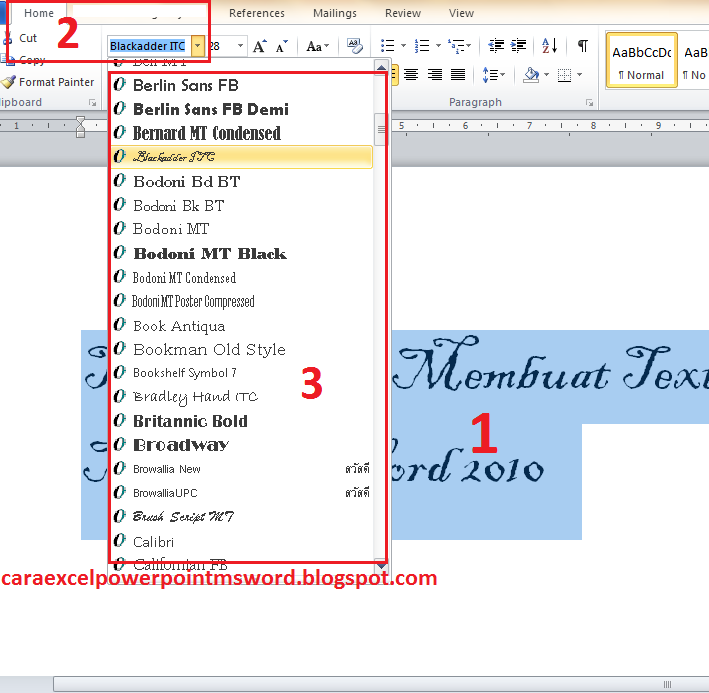Click the Sort A-Z icon
709x693 pixels.
point(549,46)
